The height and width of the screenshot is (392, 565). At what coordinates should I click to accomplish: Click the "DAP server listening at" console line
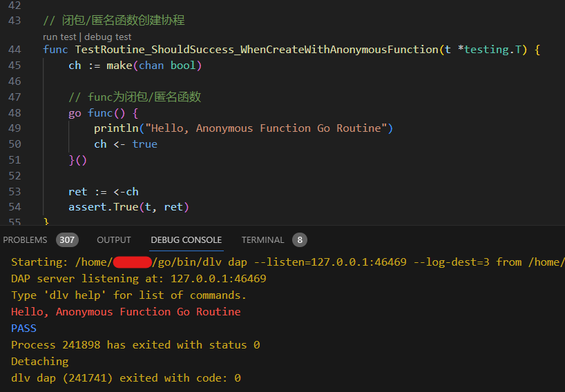(x=138, y=279)
